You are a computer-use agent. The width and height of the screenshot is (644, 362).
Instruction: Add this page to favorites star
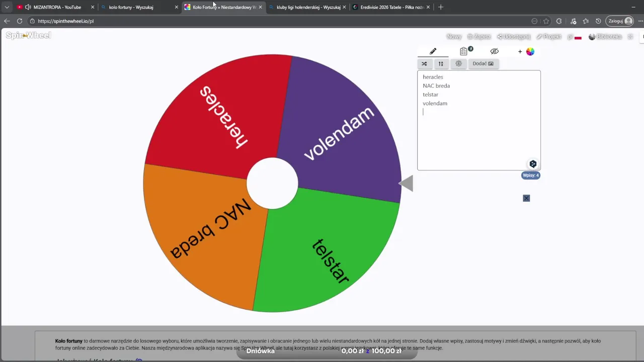(546, 21)
